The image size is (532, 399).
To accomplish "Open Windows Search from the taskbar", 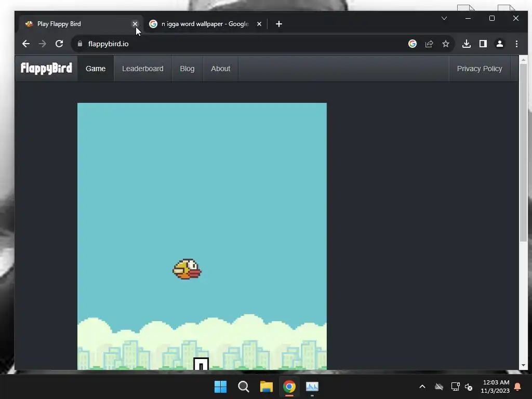I will coord(243,387).
